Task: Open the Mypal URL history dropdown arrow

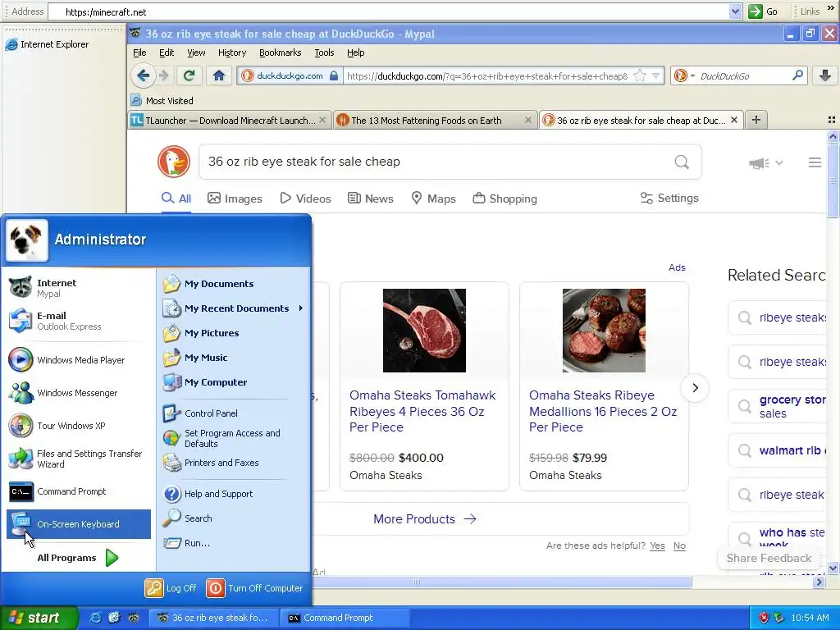Action: click(655, 76)
